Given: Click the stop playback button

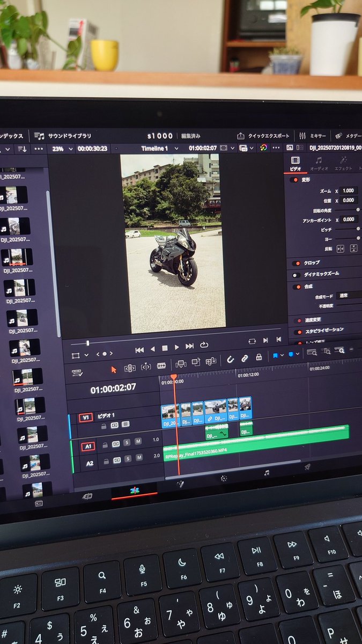Looking at the screenshot, I should pos(165,348).
